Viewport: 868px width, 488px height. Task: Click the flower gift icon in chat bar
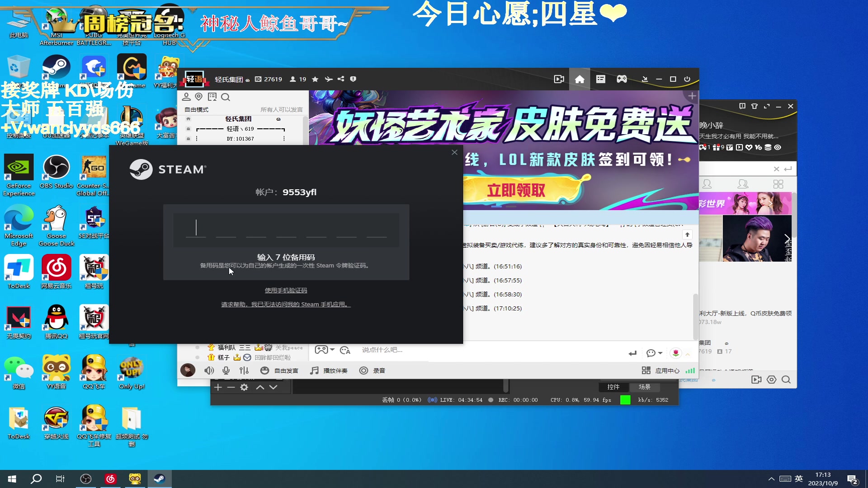(x=676, y=353)
